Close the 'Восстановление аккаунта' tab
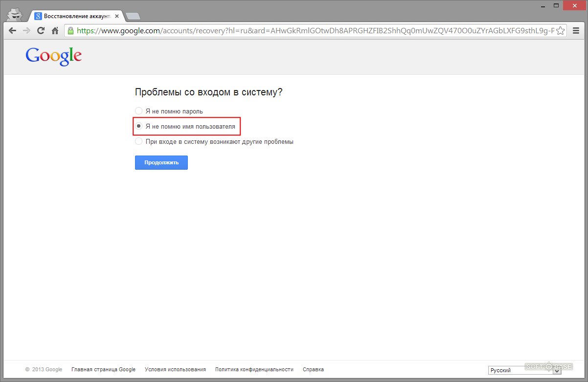 (x=117, y=16)
